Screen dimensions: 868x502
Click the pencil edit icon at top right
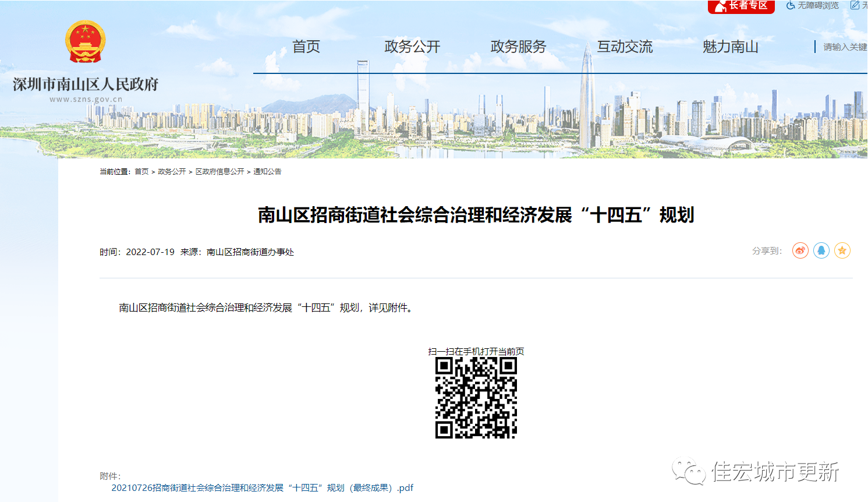[x=855, y=5]
